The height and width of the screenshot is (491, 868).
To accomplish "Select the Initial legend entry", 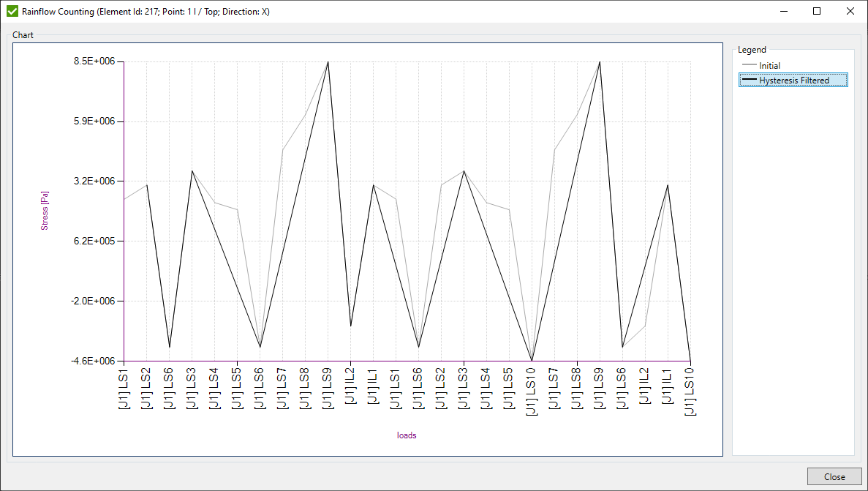I will click(769, 66).
